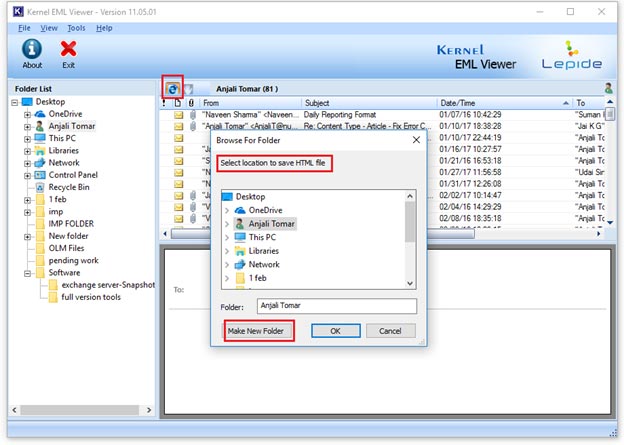Click the Daily Reporting Format subject
624x445 pixels.
pos(340,115)
